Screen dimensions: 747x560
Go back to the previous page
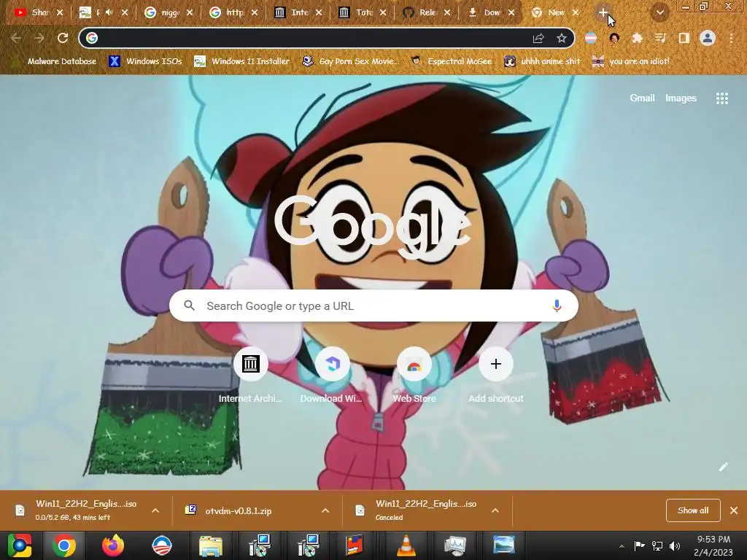16,38
